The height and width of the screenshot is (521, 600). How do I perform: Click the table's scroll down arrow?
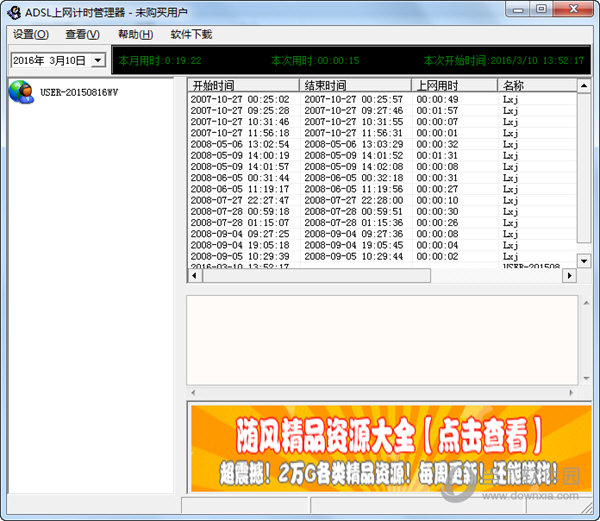(x=584, y=261)
